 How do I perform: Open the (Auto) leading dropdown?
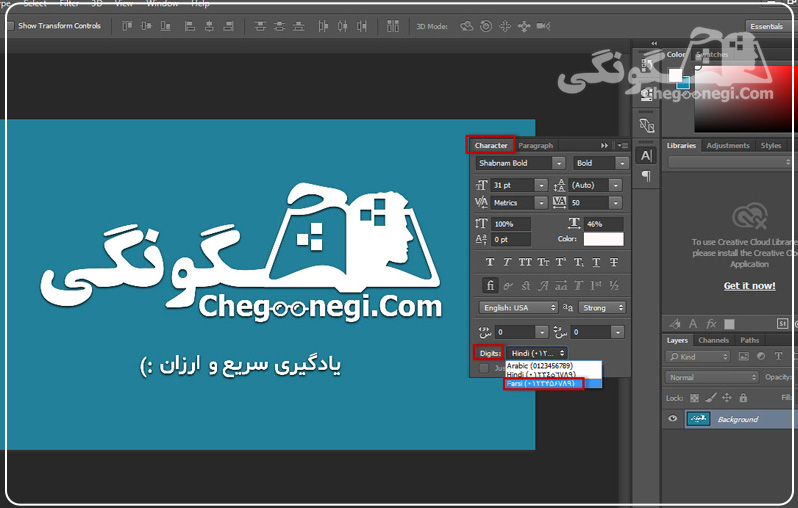[616, 185]
